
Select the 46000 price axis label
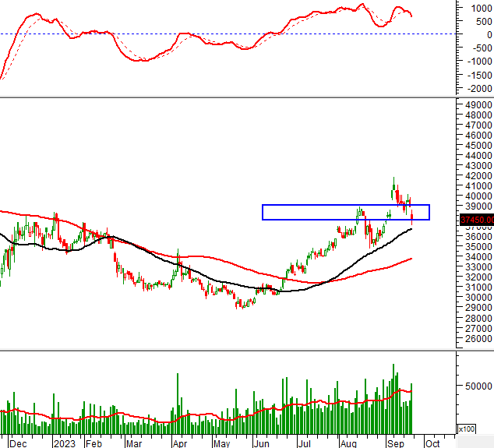coord(478,135)
